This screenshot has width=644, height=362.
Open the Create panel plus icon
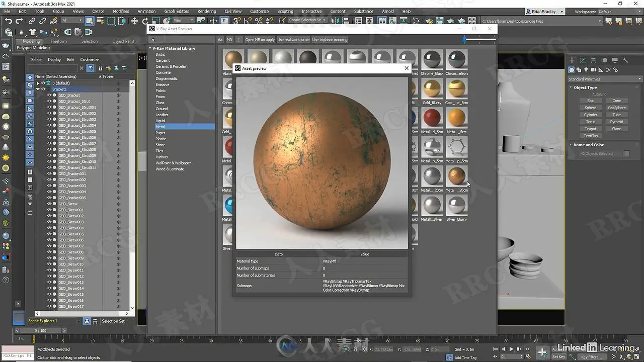coord(572,60)
